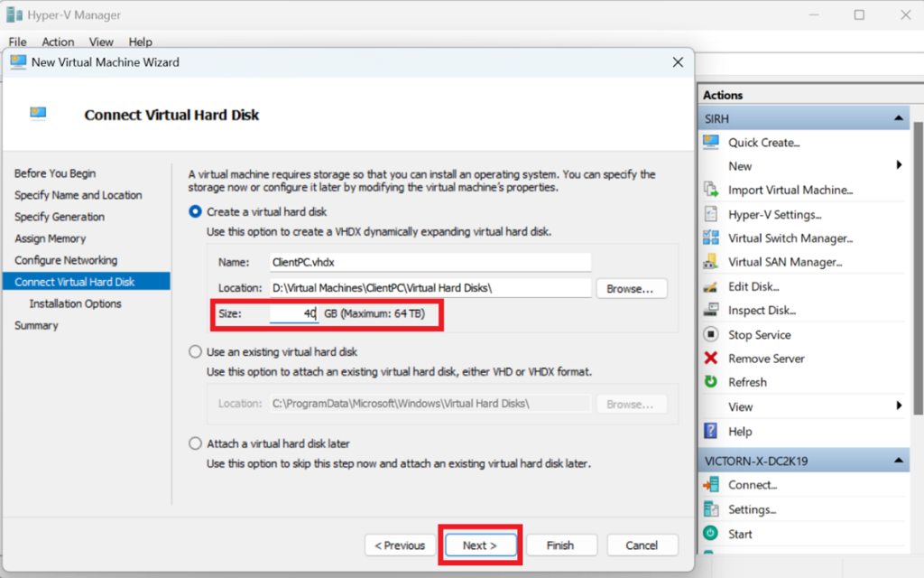Click the Hyper-V Manager title bar icon
924x578 pixels.
point(14,14)
